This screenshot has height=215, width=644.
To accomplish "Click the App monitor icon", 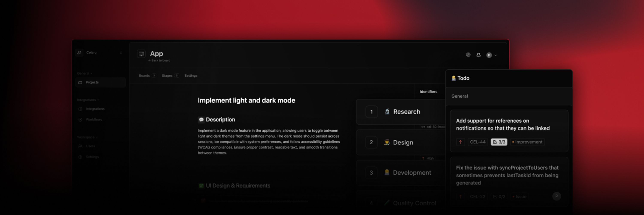I will (x=141, y=54).
